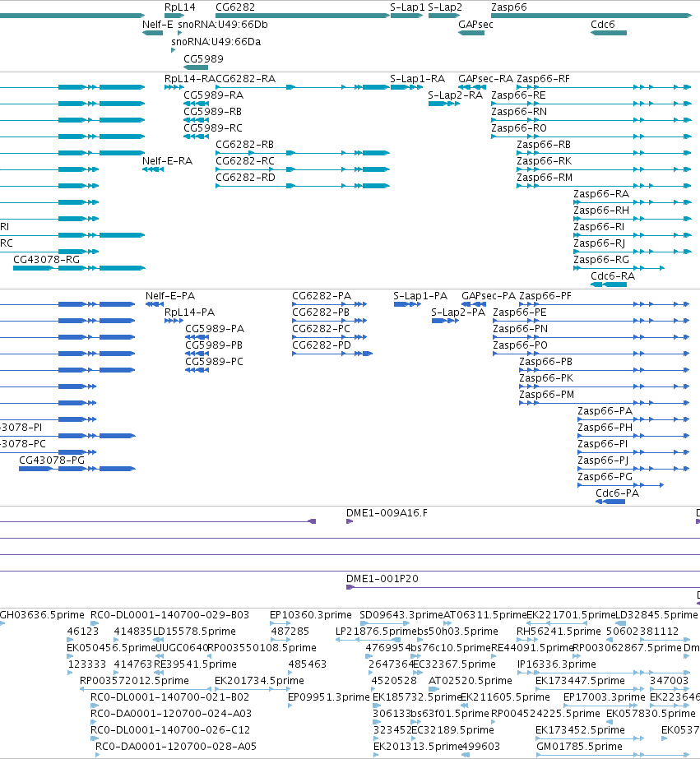Select the Zasp66 gene label without suffix
The image size is (700, 759).
pos(509,7)
